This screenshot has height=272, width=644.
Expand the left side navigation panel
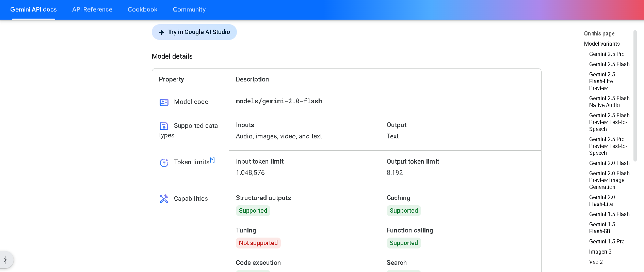(x=5, y=260)
